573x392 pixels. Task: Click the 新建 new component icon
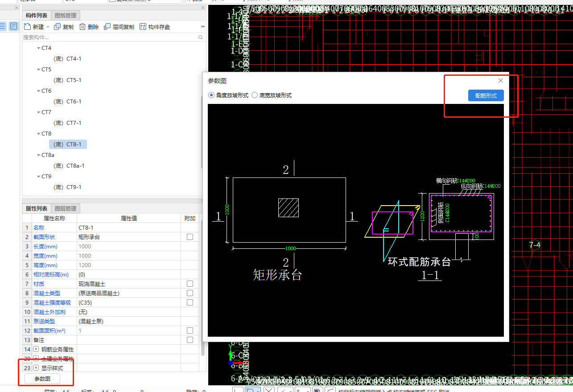(x=27, y=27)
